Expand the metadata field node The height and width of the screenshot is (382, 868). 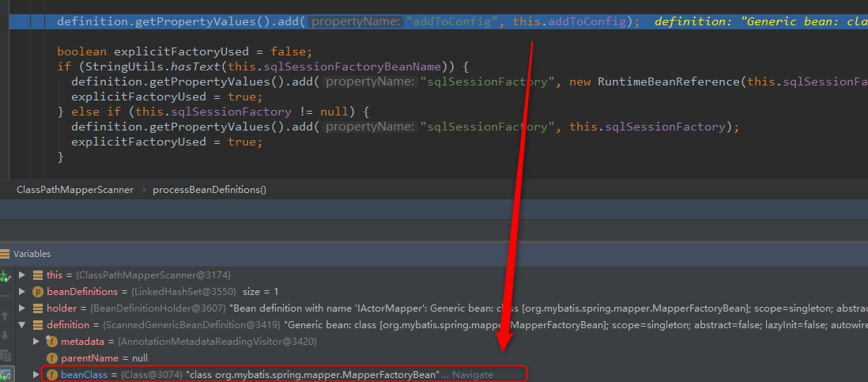[x=36, y=341]
